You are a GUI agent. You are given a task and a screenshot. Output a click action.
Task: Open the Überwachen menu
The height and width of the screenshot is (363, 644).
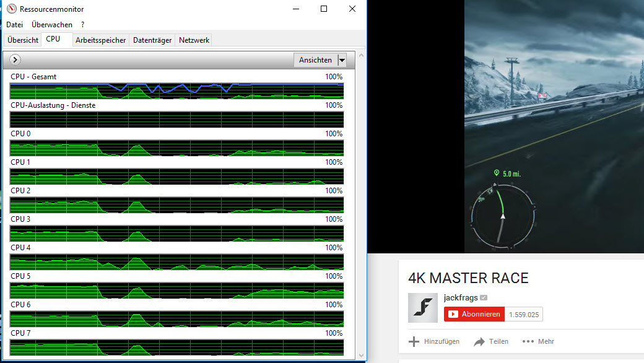[52, 25]
